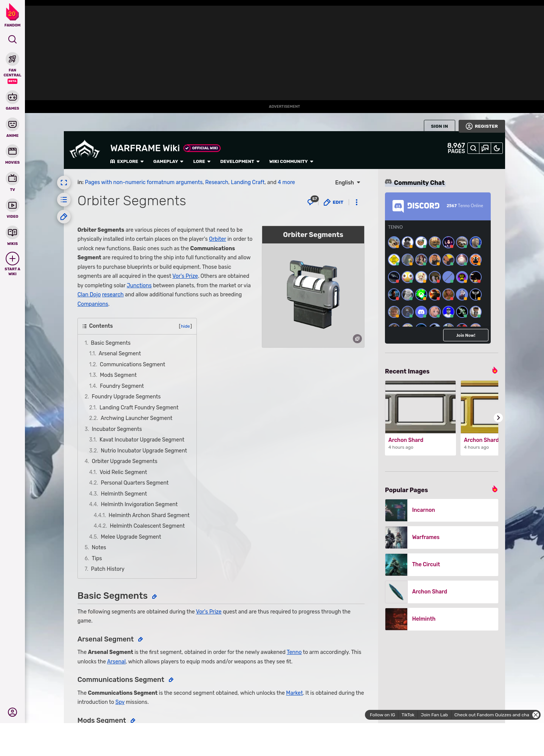
Task: Open the Junctions link
Action: [139, 285]
